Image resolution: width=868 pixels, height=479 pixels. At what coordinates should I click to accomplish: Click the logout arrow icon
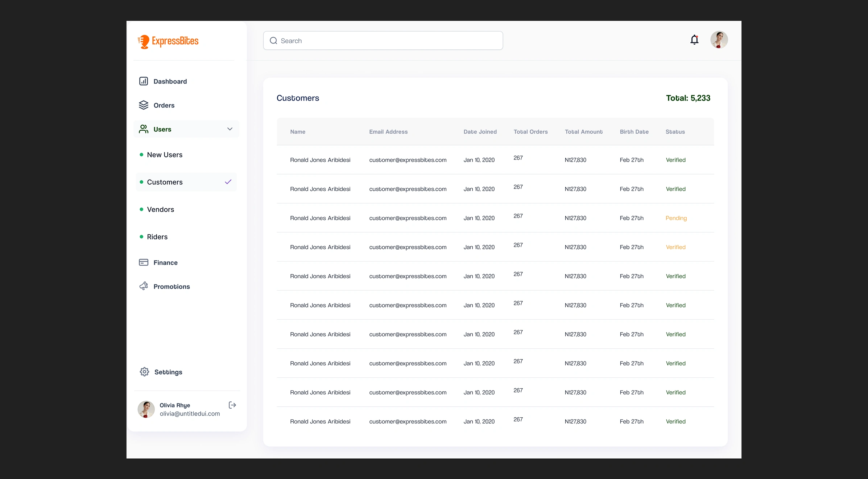pos(232,405)
